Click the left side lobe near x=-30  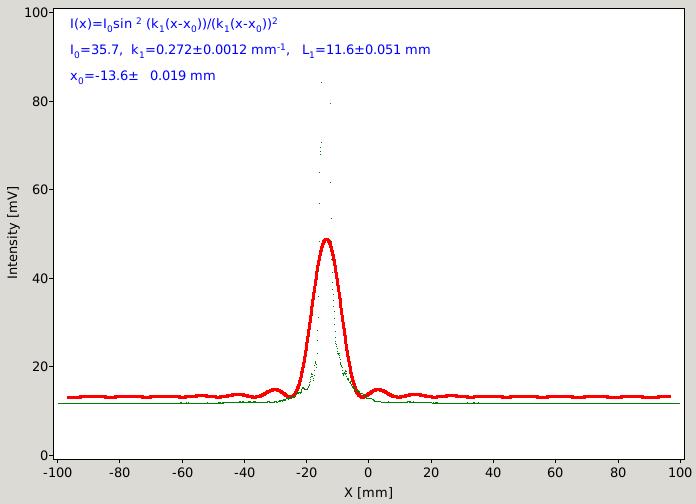[274, 390]
